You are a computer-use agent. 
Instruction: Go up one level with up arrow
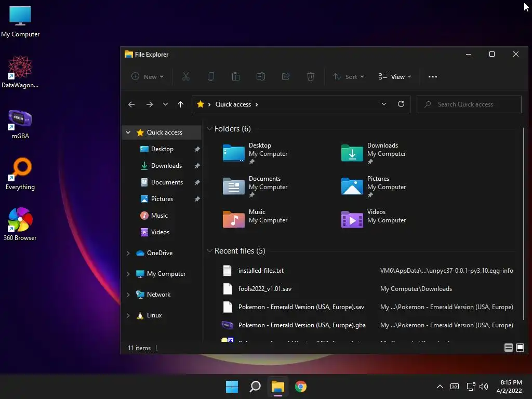tap(180, 104)
